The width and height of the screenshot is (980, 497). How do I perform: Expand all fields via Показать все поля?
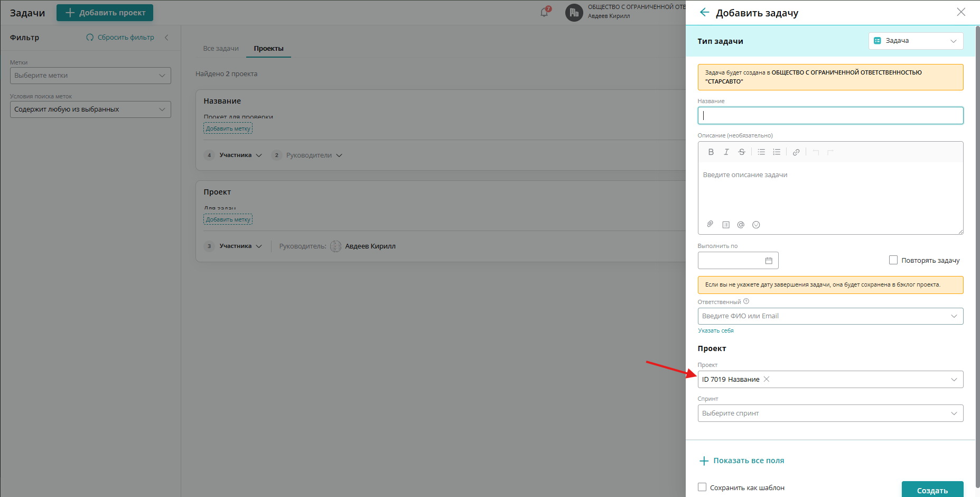pos(742,461)
